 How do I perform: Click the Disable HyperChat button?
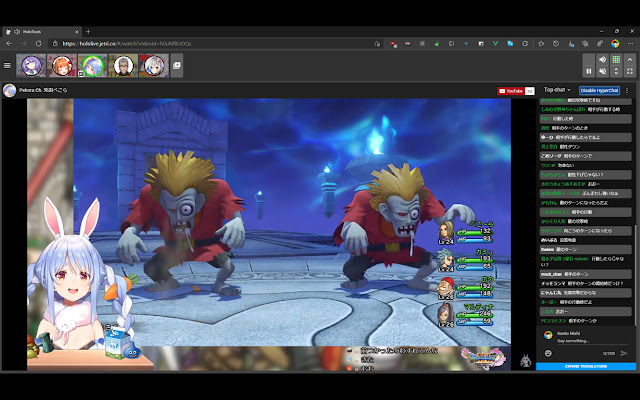click(x=599, y=90)
